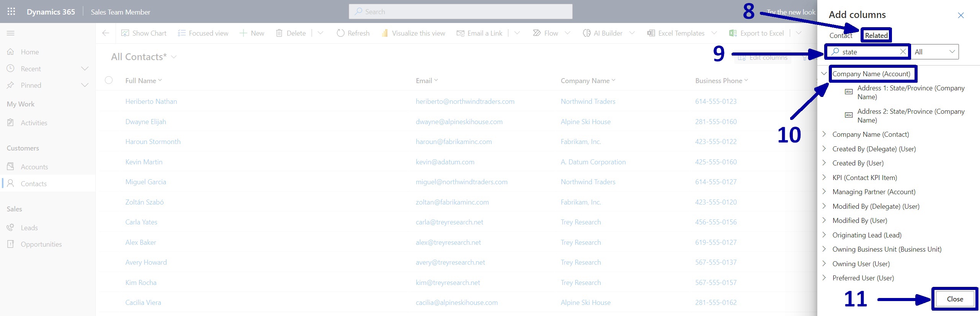The width and height of the screenshot is (980, 316).
Task: Open Excel Templates
Action: coord(682,33)
